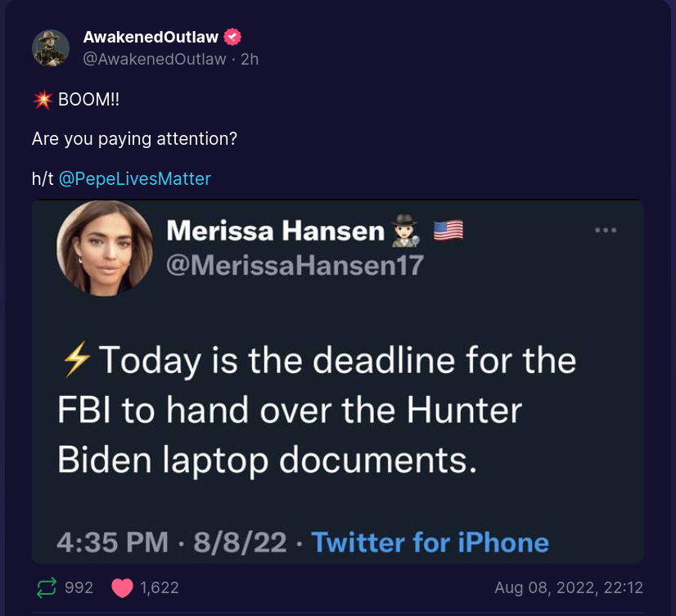Click the Aug 08, 2022 post date

coord(569,587)
